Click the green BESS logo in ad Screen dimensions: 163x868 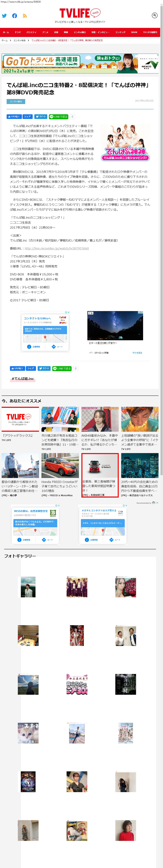(53, 513)
